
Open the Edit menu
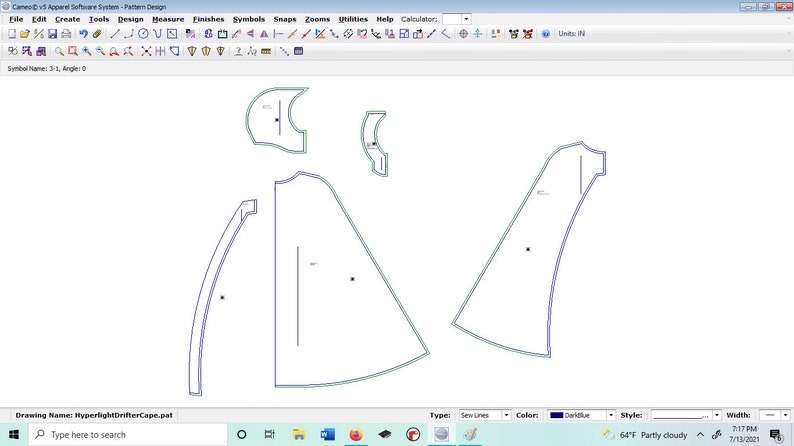coord(39,19)
